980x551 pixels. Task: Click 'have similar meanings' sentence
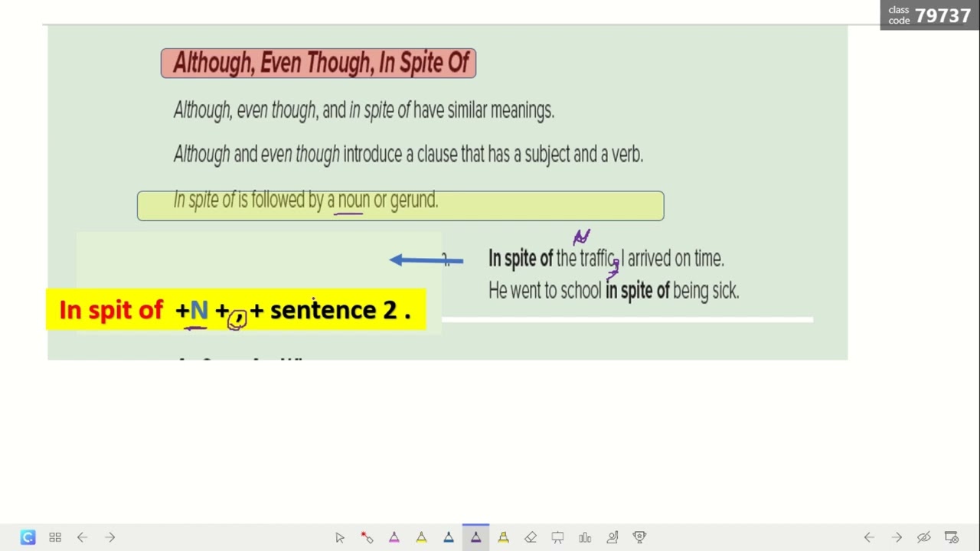click(x=364, y=110)
